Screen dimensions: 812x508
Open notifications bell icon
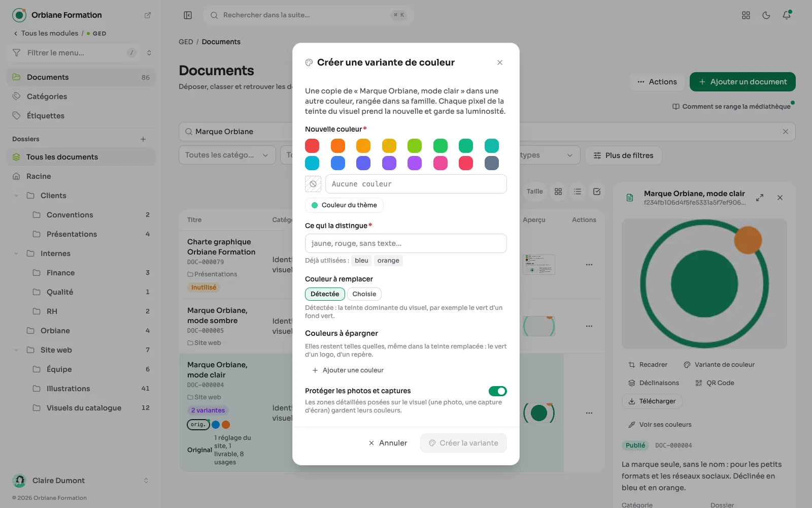click(787, 15)
